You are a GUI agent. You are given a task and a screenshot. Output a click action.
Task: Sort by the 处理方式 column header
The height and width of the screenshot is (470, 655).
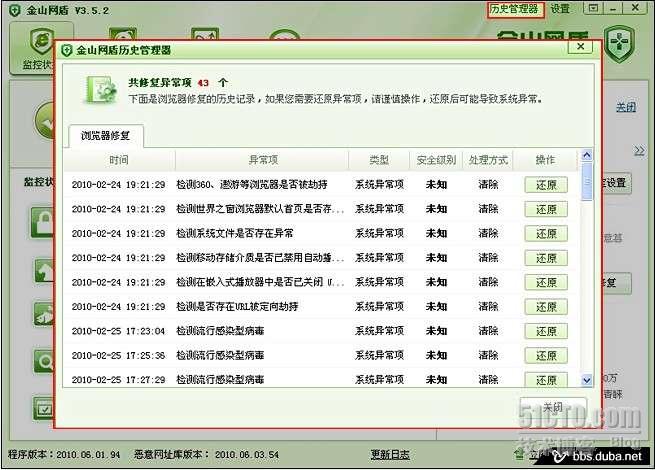pos(488,160)
